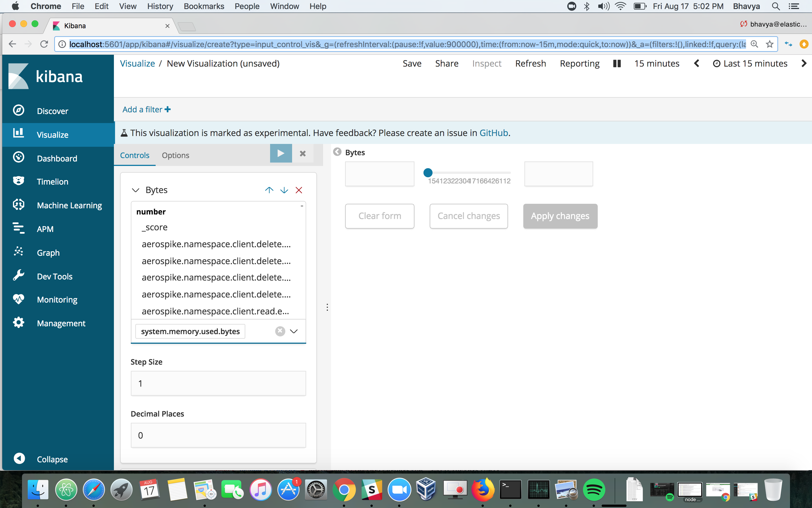Collapse the Bytes control section chevron
The width and height of the screenshot is (812, 508).
point(135,190)
